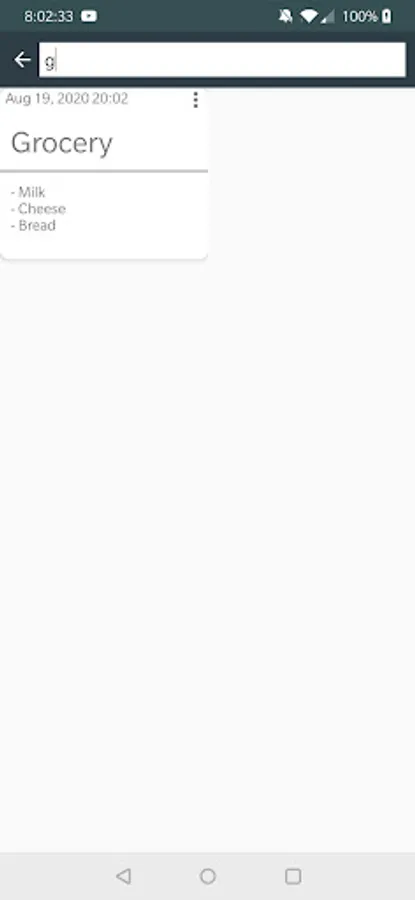Viewport: 415px width, 900px height.
Task: Tap the "- Bread" line in the note
Action: (33, 225)
